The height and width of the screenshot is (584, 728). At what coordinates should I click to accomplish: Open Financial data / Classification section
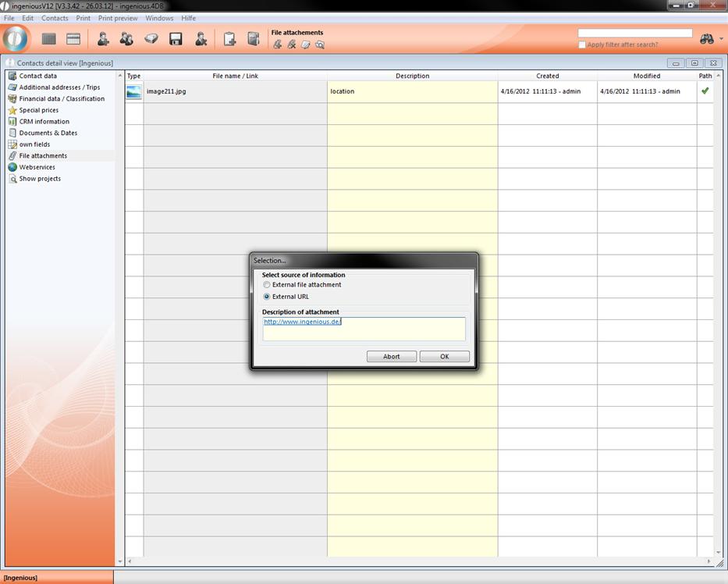[62, 99]
